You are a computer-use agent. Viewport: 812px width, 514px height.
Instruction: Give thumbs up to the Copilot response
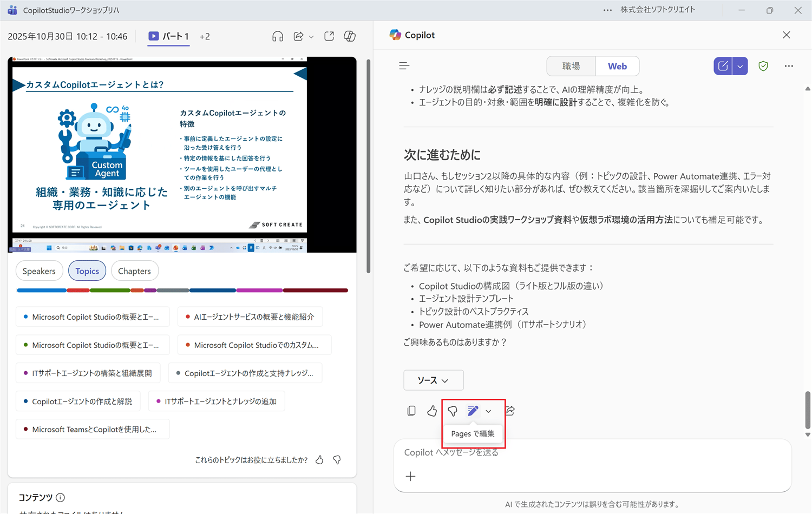coord(431,411)
